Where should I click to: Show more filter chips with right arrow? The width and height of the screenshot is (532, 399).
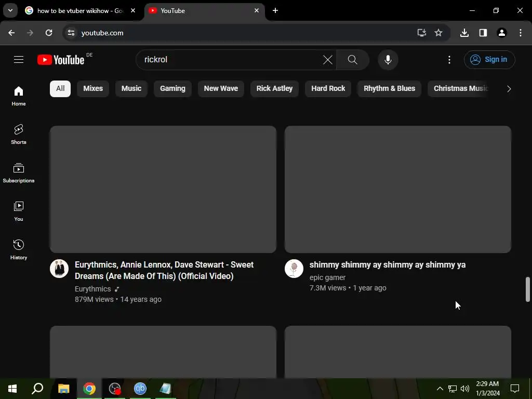point(509,89)
